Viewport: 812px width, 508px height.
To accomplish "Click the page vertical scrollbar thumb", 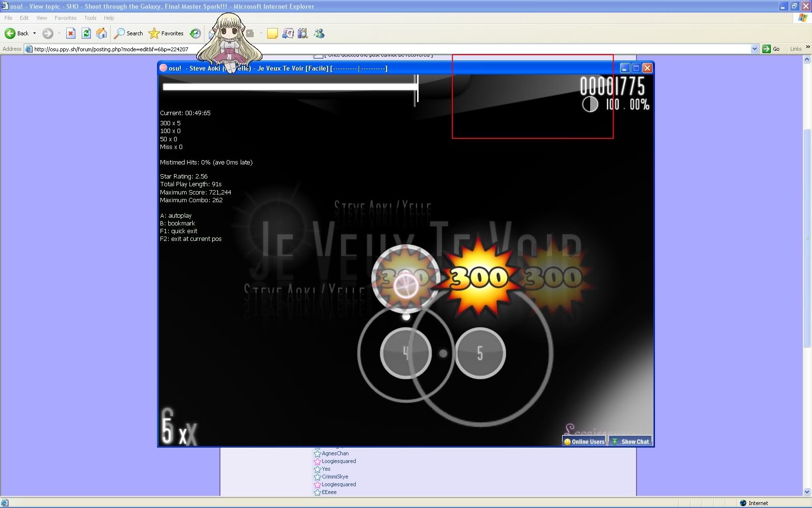I will pyautogui.click(x=807, y=238).
